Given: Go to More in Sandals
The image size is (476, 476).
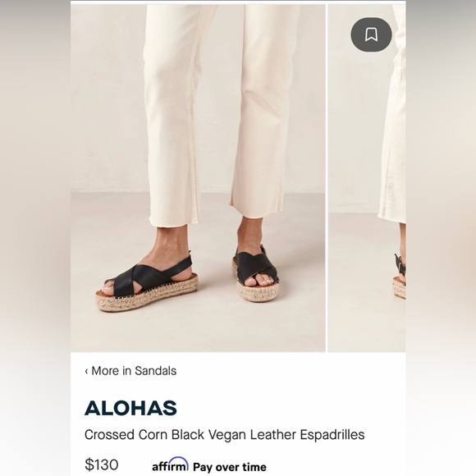Looking at the screenshot, I should 130,371.
